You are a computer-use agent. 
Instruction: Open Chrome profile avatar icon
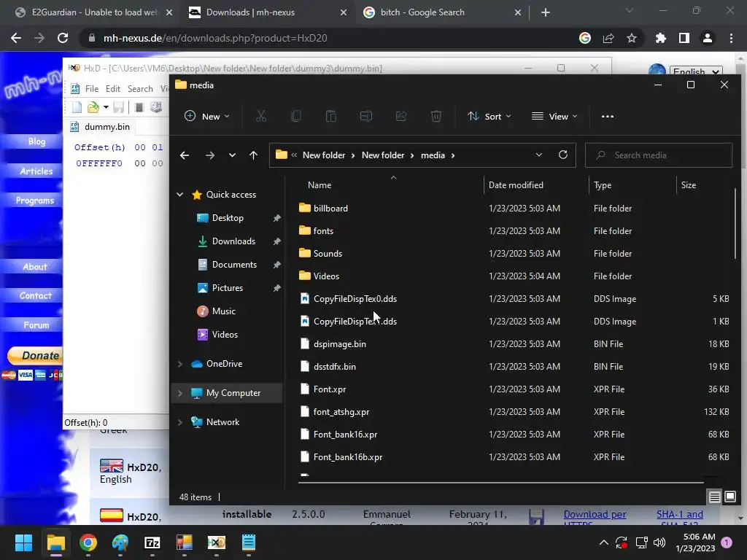tap(708, 38)
